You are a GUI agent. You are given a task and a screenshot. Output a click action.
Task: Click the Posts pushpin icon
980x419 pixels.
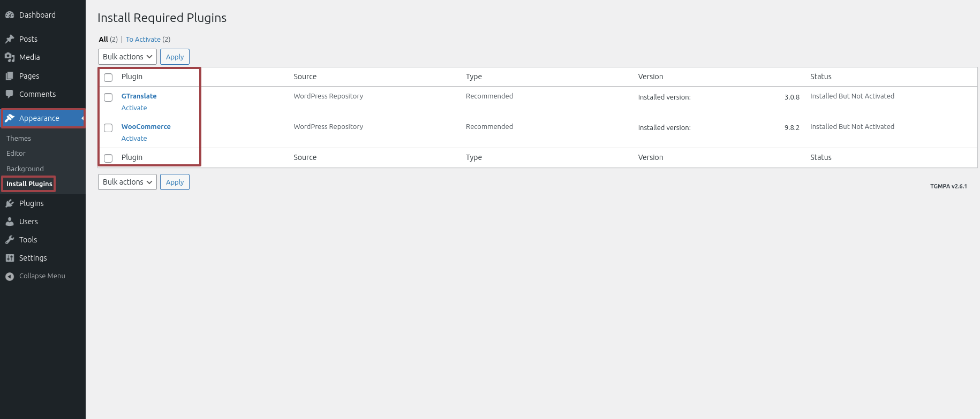[10, 39]
